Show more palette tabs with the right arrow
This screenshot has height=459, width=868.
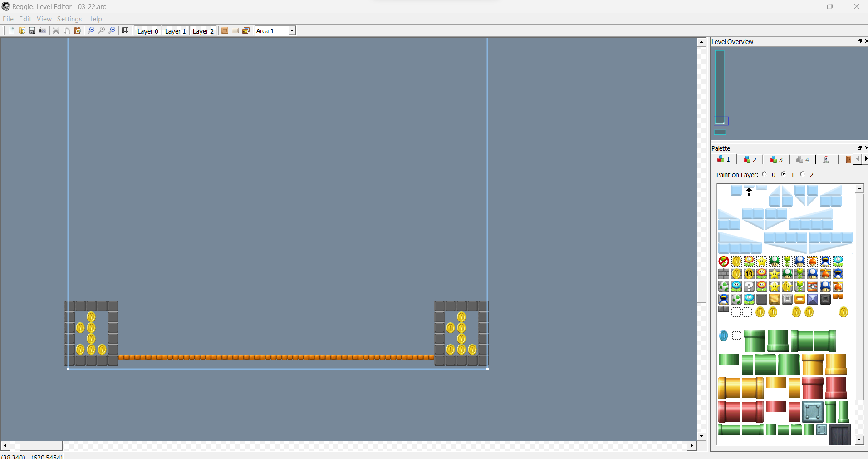click(865, 159)
